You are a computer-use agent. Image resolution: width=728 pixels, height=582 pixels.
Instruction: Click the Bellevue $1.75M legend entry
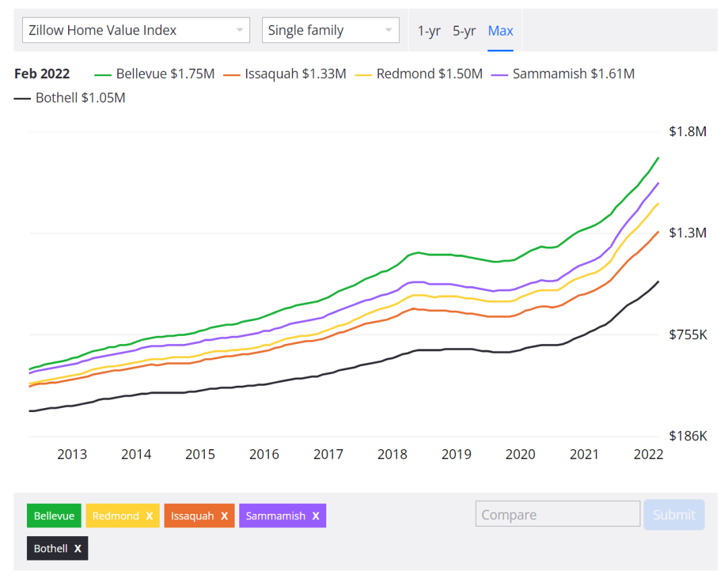tap(154, 74)
